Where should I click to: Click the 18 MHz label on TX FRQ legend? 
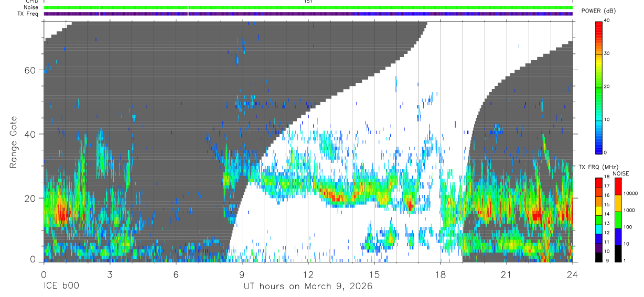click(x=607, y=177)
